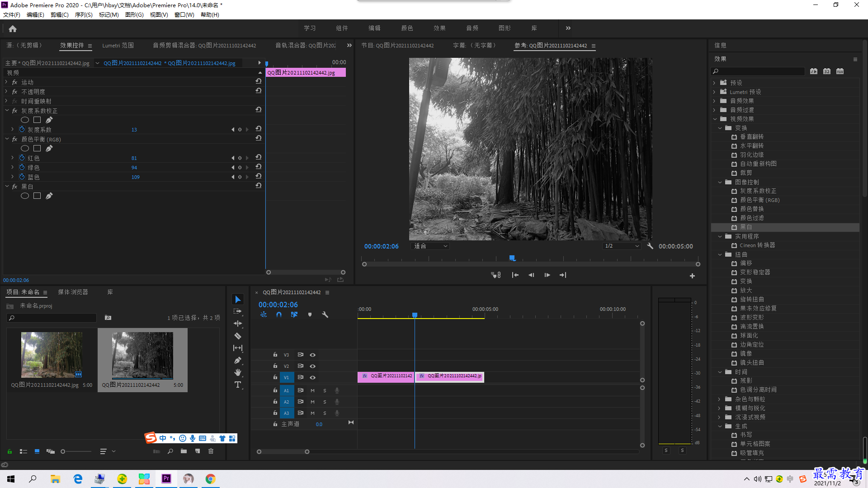Click the effects search field

pos(758,71)
